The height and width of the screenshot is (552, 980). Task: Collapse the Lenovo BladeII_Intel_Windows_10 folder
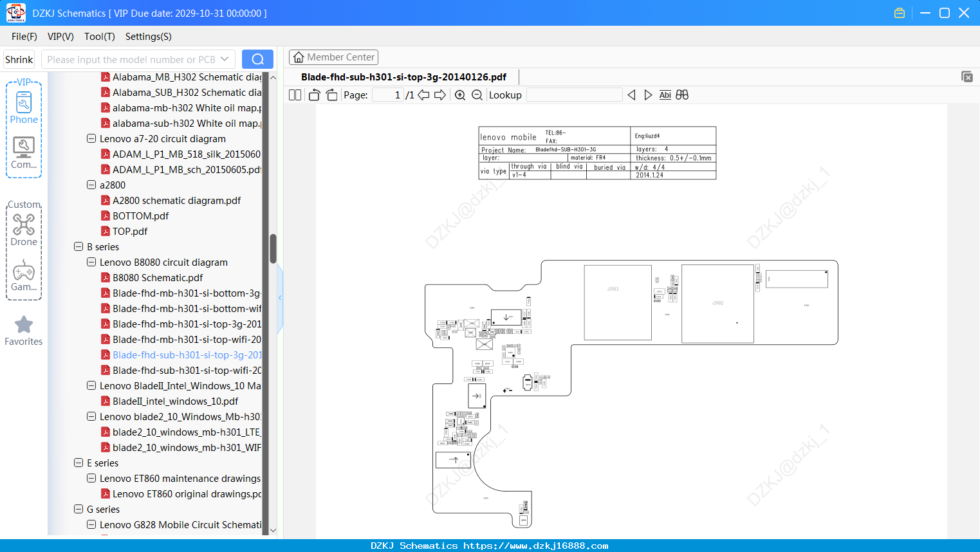point(91,386)
